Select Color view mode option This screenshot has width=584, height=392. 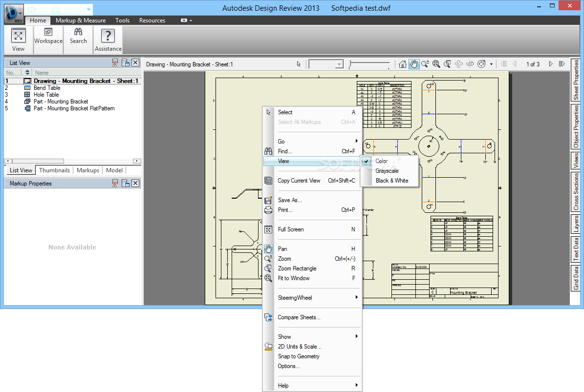pos(390,161)
